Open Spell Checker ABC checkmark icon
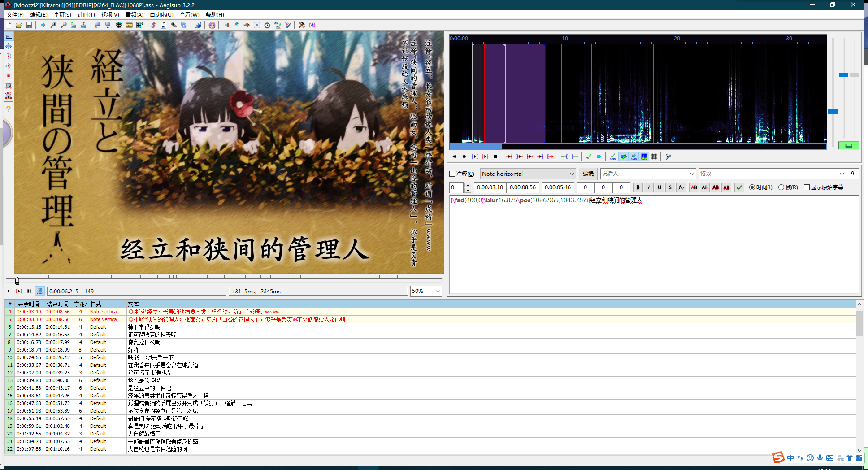 pos(288,25)
